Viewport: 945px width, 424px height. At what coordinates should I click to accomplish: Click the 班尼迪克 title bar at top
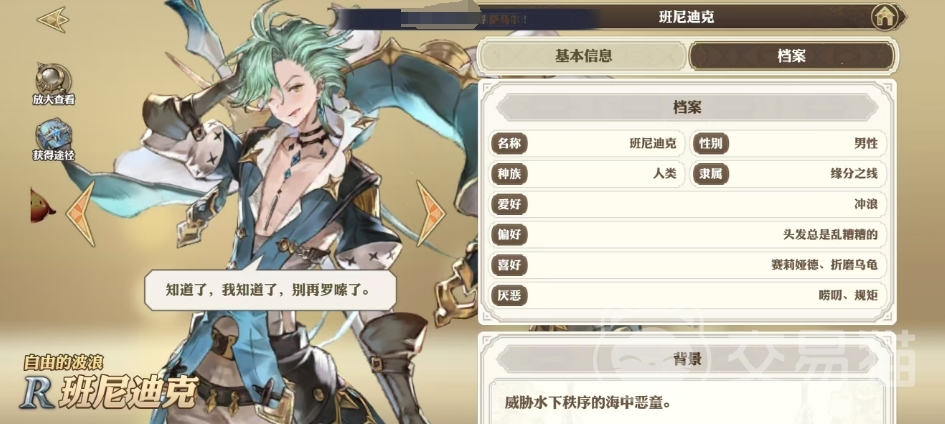[x=686, y=17]
